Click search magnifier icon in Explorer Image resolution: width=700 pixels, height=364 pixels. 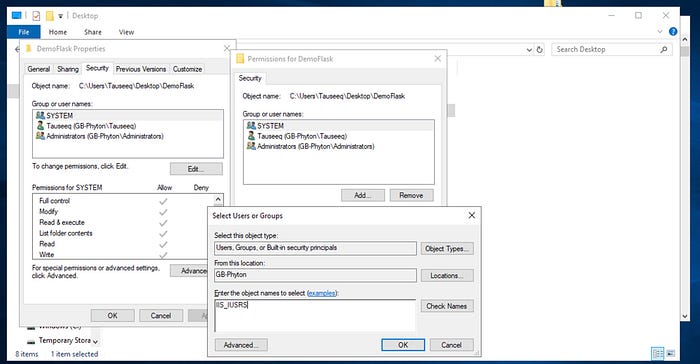pyautogui.click(x=664, y=50)
